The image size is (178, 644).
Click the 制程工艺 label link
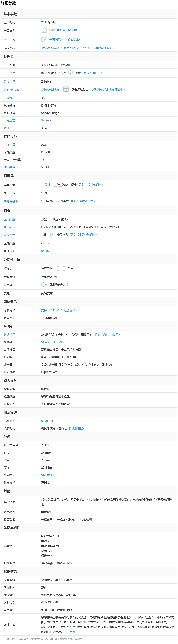9,120
